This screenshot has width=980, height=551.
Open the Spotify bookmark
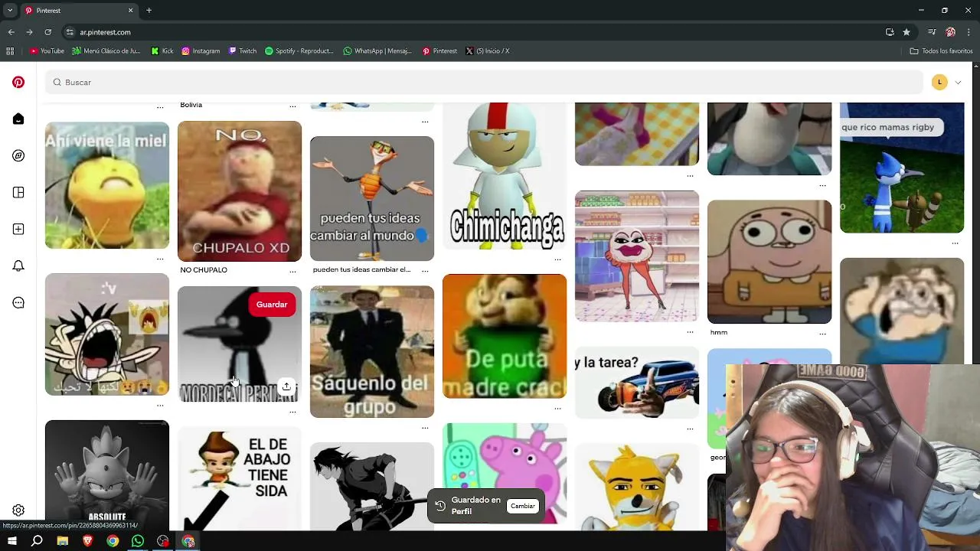point(299,51)
